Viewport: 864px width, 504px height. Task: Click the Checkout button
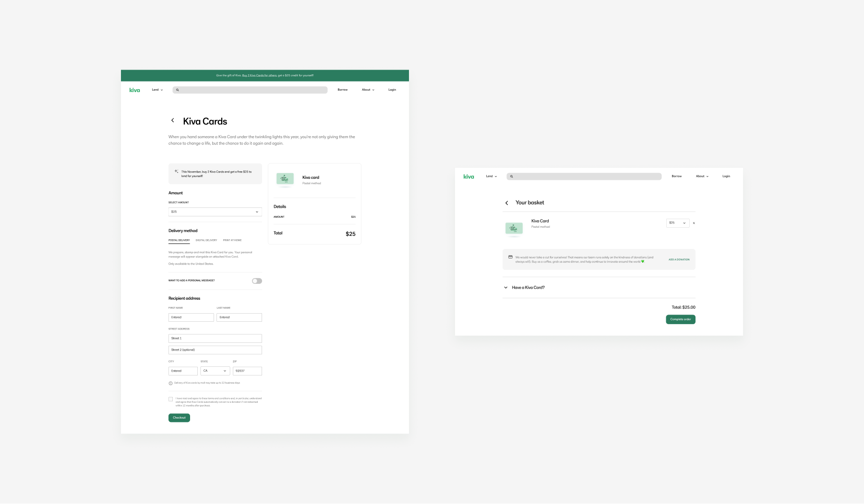[179, 418]
